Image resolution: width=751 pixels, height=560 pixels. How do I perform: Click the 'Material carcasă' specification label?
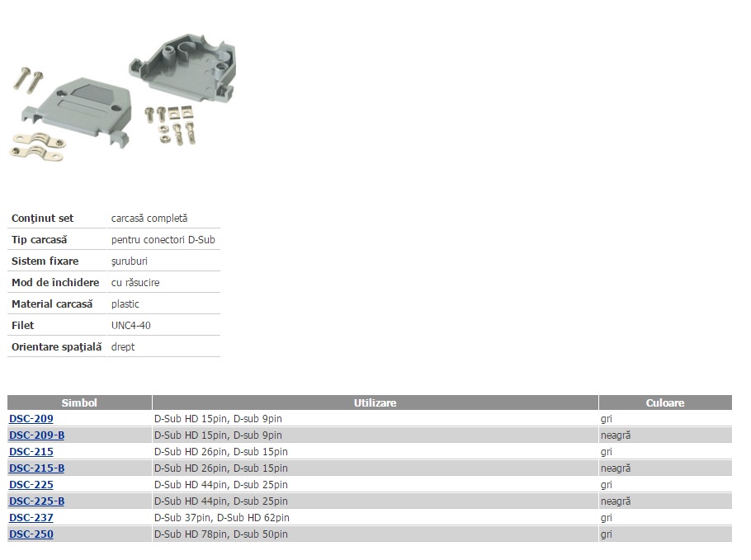[x=52, y=304]
